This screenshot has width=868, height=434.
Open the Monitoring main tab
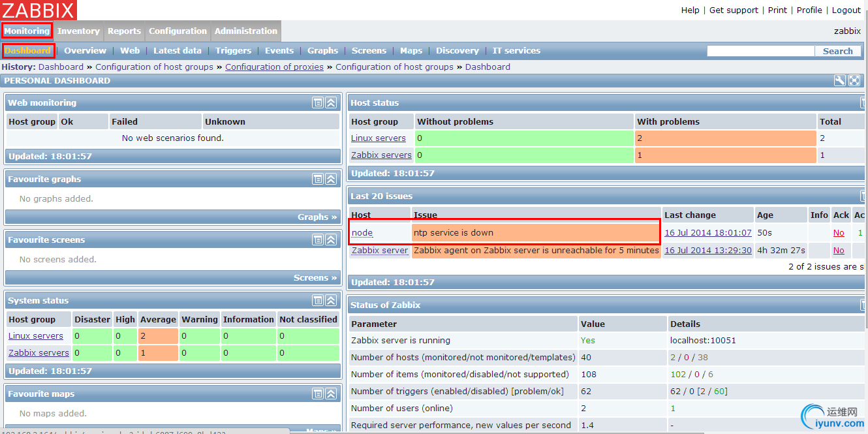(27, 31)
